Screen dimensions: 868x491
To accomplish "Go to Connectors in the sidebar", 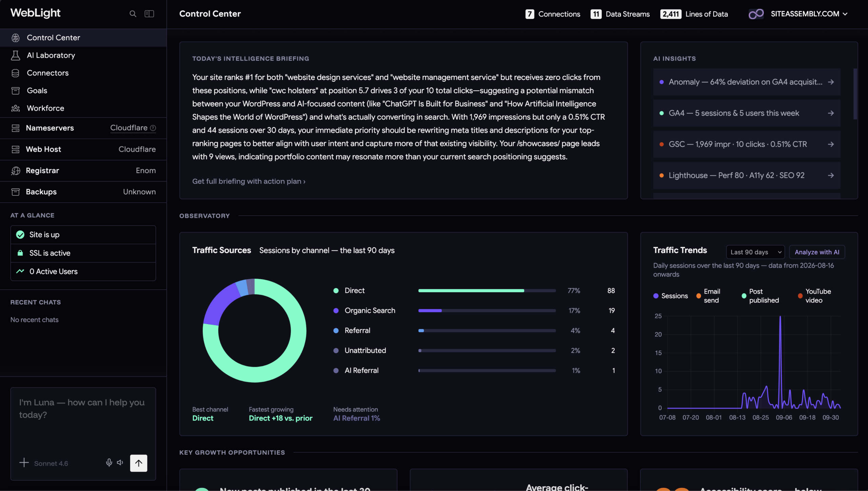I will [83, 73].
